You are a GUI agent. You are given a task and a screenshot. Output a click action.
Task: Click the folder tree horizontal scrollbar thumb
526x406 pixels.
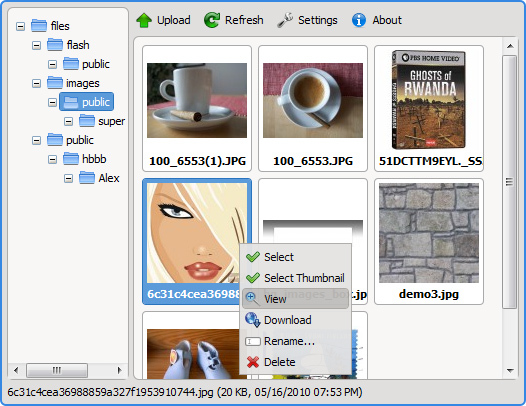tap(57, 370)
